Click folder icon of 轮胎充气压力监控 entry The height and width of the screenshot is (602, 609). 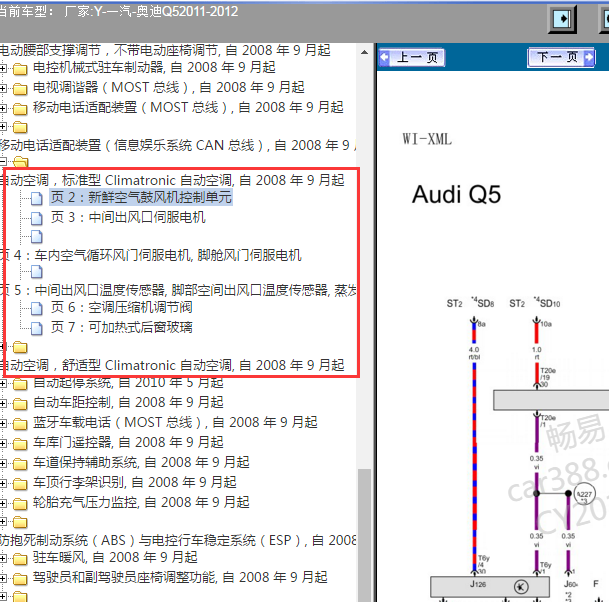(20, 504)
